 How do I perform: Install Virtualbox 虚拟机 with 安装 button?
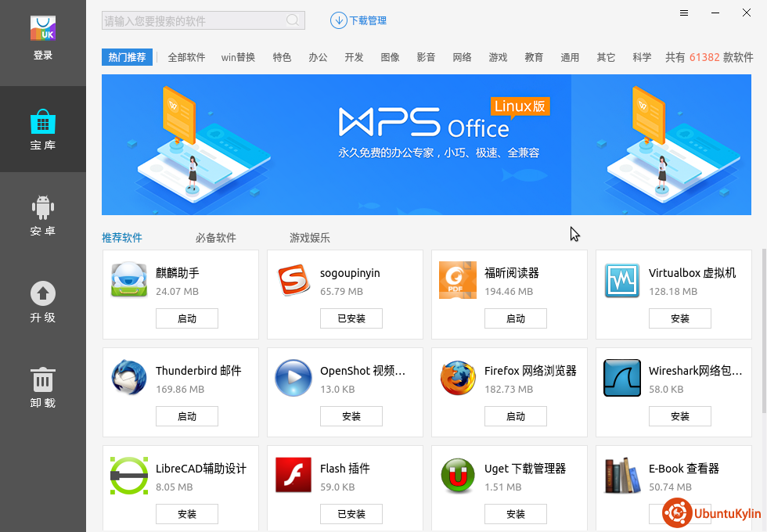coord(679,318)
